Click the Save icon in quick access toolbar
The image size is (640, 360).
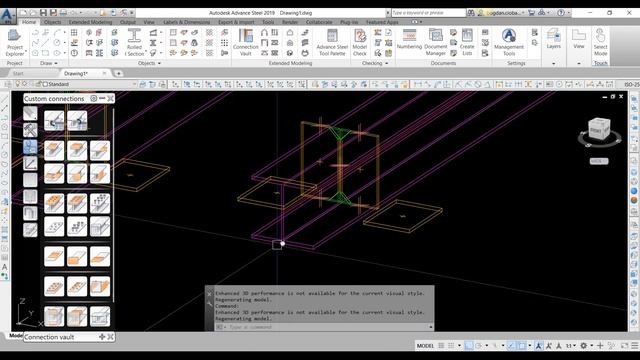point(43,13)
